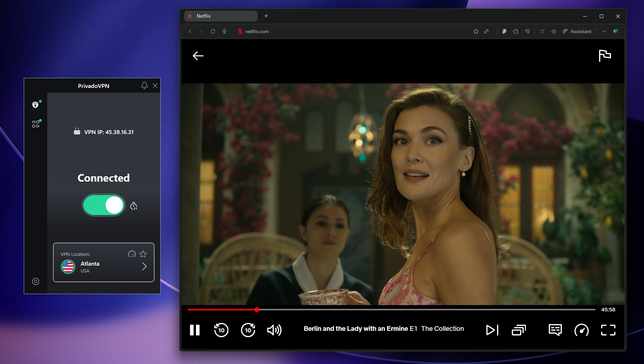644x364 pixels.
Task: Open the PrivadoVPN feature toggles tab
Action: (36, 124)
